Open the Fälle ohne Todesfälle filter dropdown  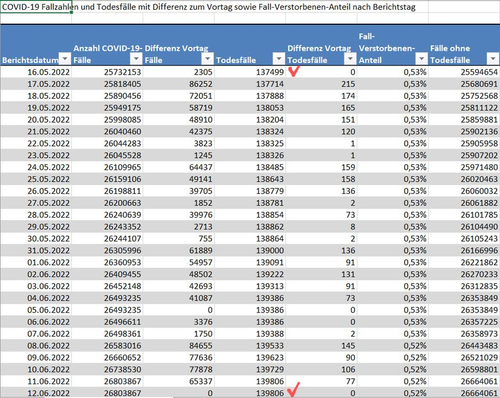point(493,59)
